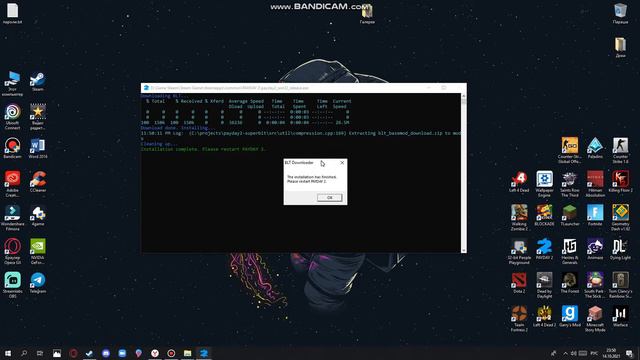Open the Saints Row The Third shortcut
This screenshot has width=640, height=360.
(570, 184)
